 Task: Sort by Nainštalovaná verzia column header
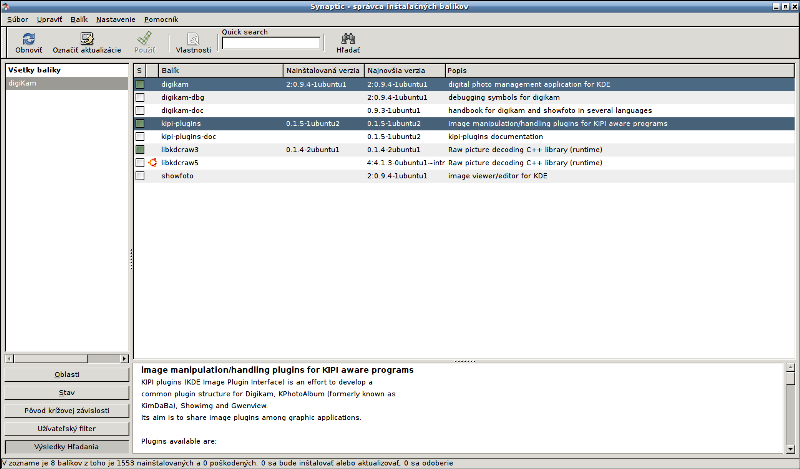point(324,70)
